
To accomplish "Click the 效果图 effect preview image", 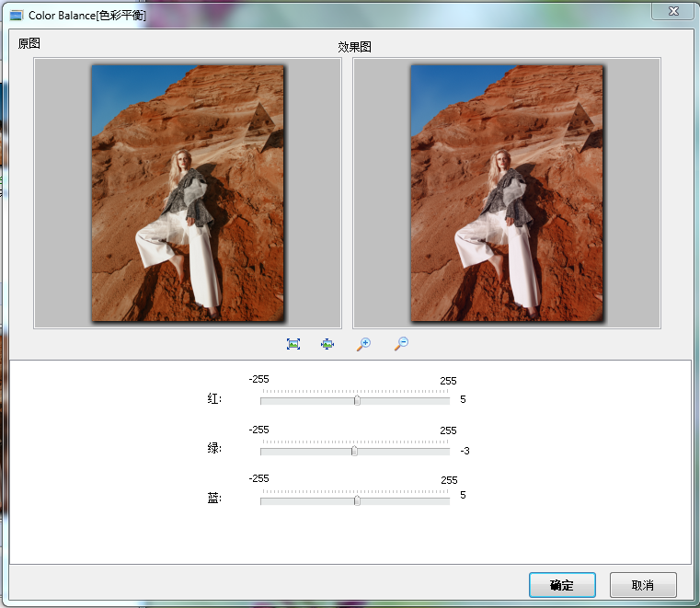I will pos(507,193).
